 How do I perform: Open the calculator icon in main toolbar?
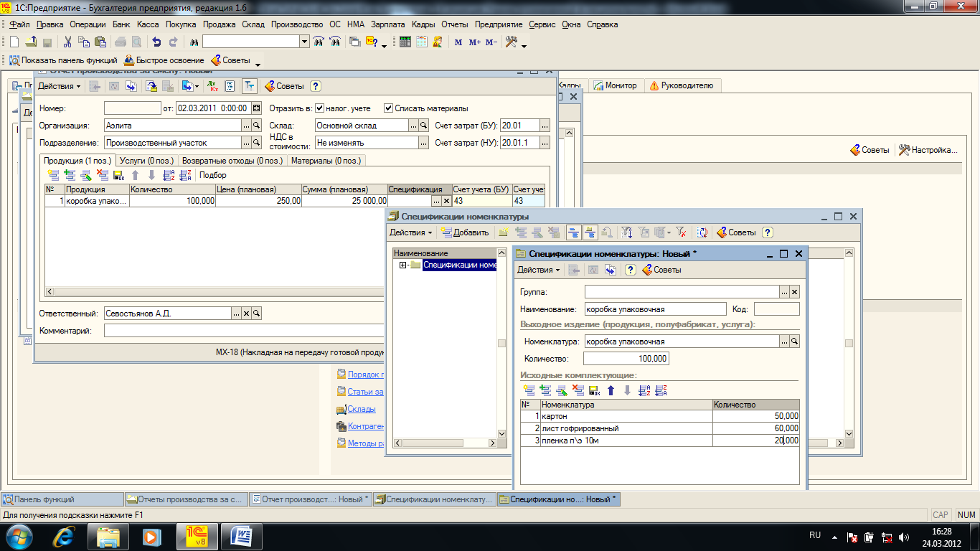[405, 42]
